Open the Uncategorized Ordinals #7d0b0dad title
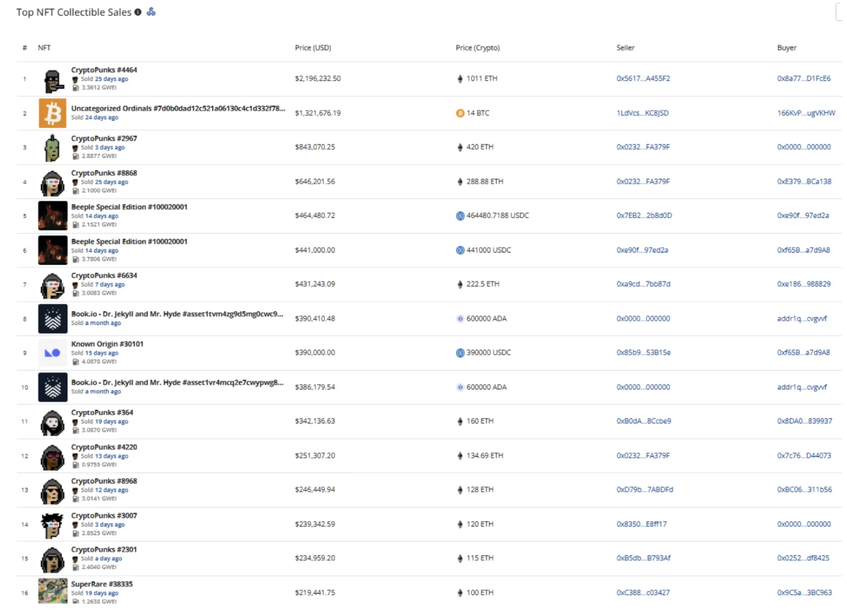This screenshot has width=847, height=616. pos(178,108)
